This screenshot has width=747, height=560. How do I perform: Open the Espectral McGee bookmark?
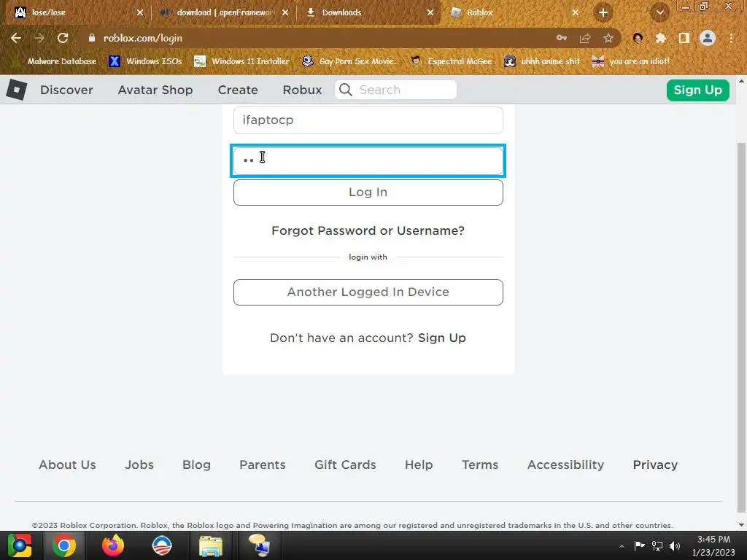pyautogui.click(x=451, y=61)
